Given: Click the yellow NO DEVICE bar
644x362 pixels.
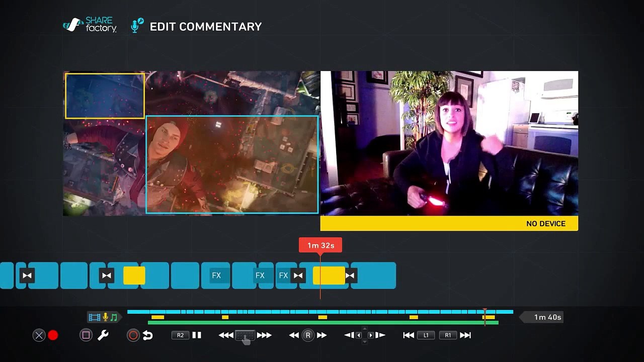Looking at the screenshot, I should click(x=449, y=223).
